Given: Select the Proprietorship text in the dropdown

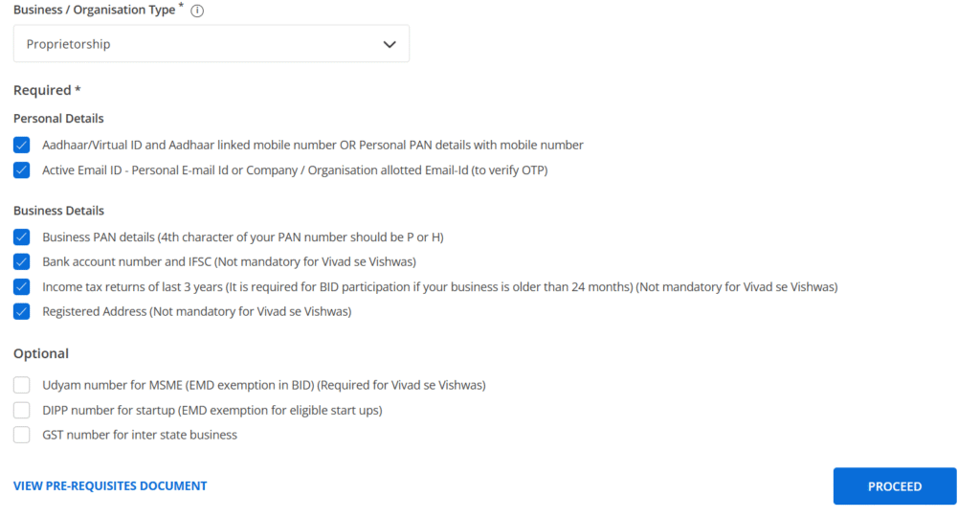Looking at the screenshot, I should (x=68, y=44).
